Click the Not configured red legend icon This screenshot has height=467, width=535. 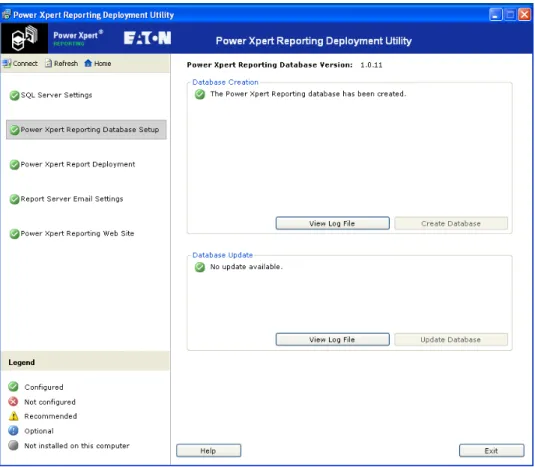(x=13, y=402)
